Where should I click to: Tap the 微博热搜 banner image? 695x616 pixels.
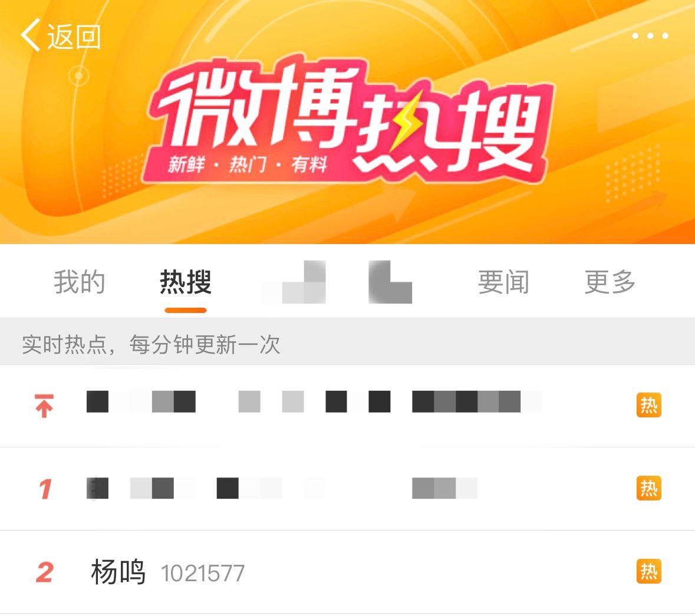click(x=348, y=122)
